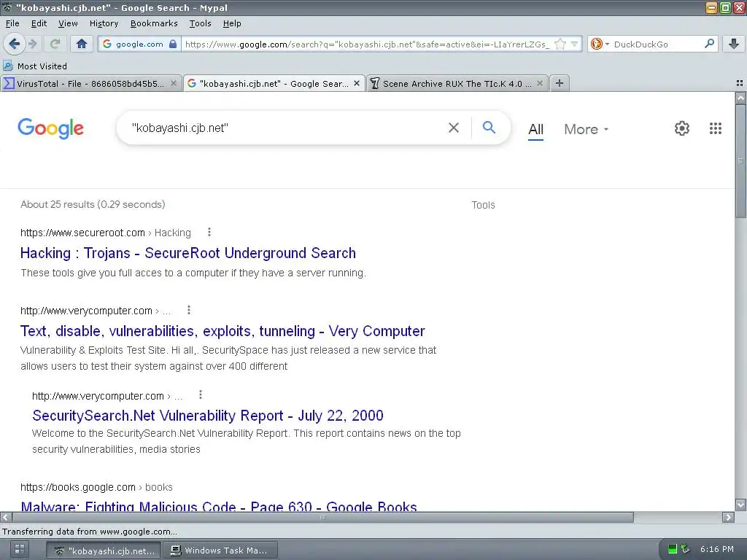Show the list all tabs grid icon

(x=740, y=83)
